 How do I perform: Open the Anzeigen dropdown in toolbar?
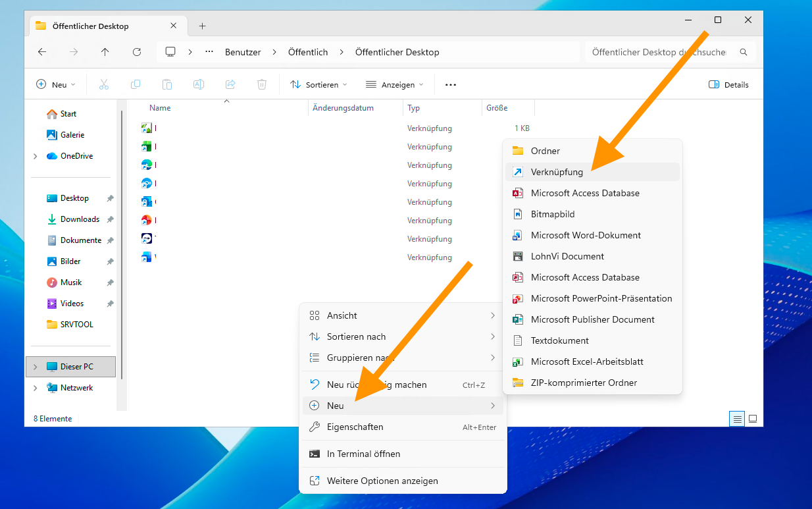(x=395, y=84)
